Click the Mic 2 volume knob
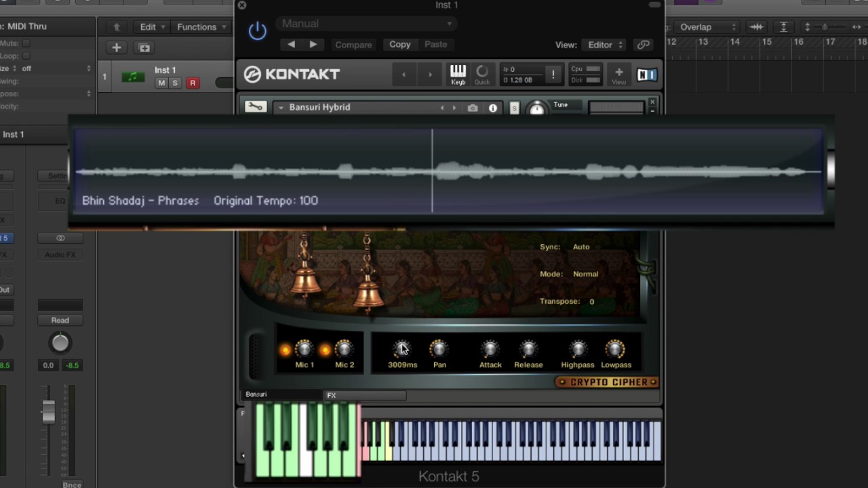The image size is (868, 488). [x=344, y=349]
